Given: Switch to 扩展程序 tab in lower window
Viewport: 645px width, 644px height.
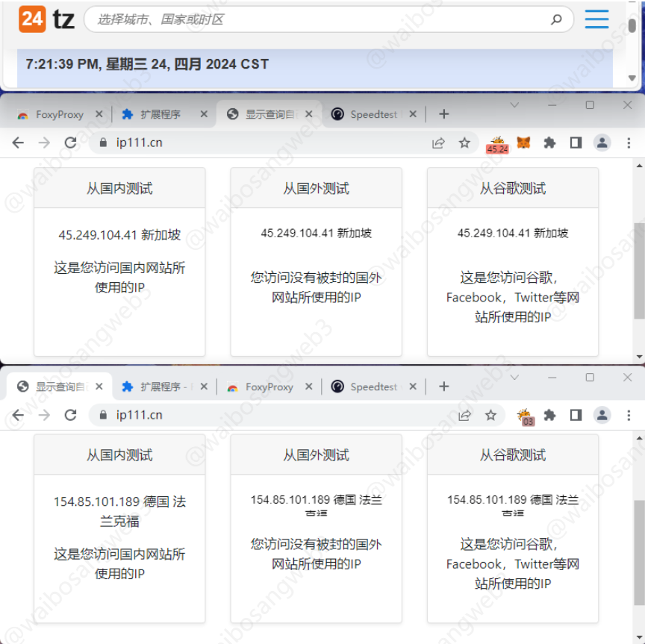Looking at the screenshot, I should [x=163, y=387].
